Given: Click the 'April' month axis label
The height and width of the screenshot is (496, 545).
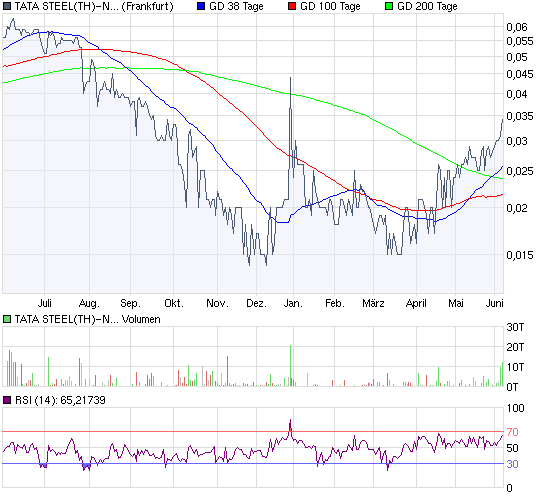Looking at the screenshot, I should (x=416, y=303).
